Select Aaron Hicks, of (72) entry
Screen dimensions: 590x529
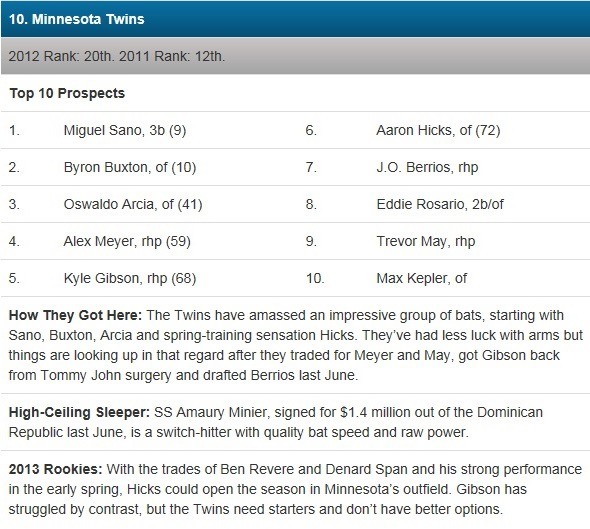click(438, 130)
